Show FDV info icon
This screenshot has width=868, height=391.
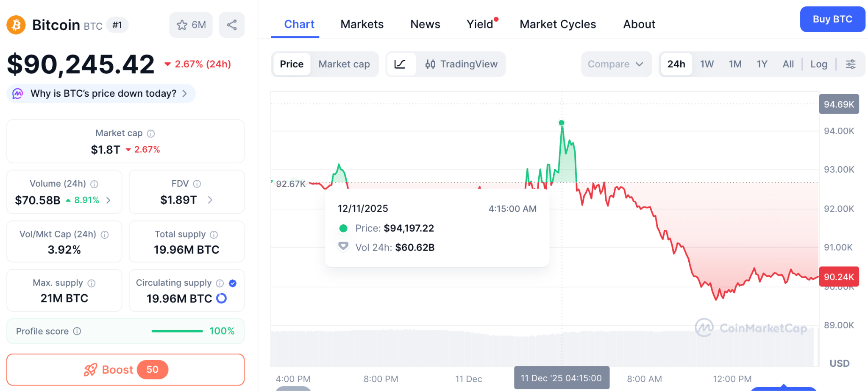coord(197,184)
